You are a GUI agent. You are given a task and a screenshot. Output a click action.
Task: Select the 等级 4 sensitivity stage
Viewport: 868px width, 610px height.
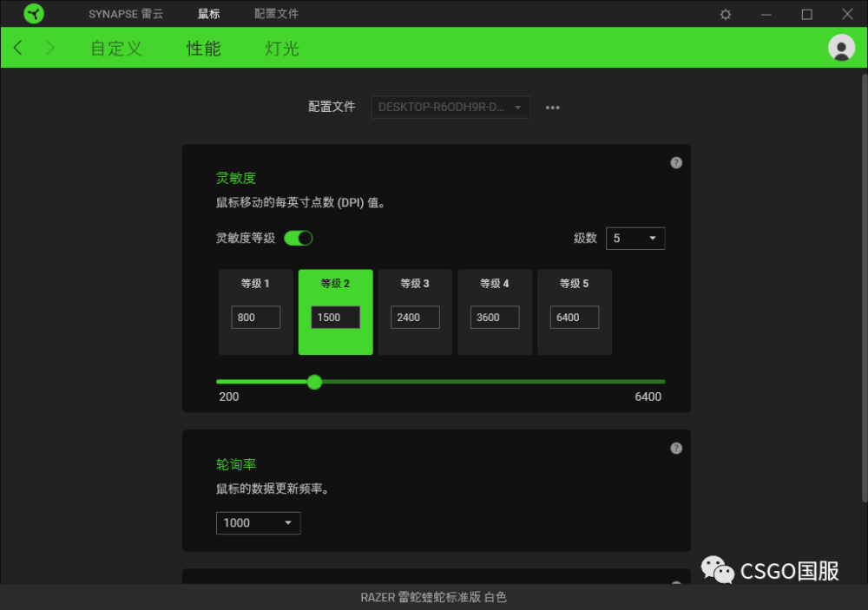click(x=495, y=312)
